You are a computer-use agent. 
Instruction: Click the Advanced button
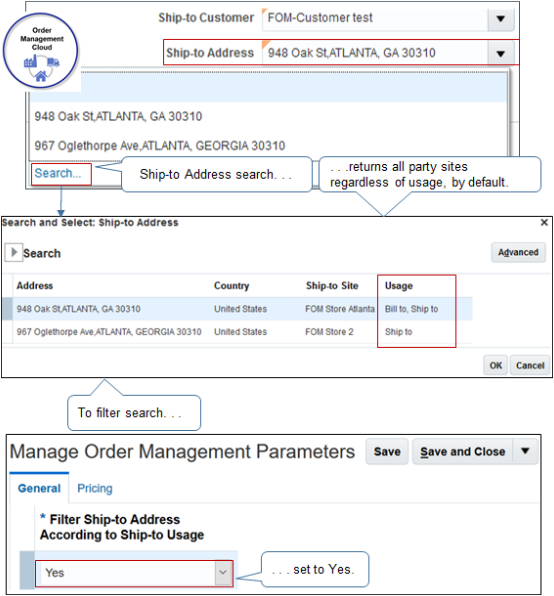click(518, 252)
